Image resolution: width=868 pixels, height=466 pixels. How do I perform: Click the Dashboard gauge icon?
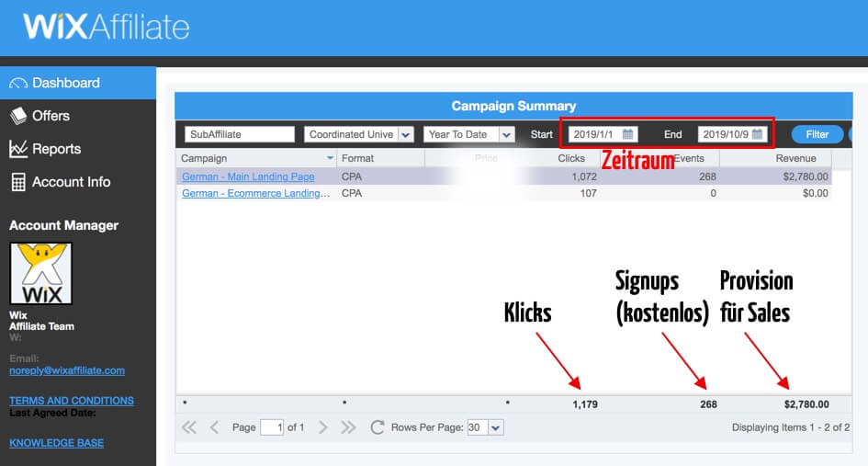18,83
